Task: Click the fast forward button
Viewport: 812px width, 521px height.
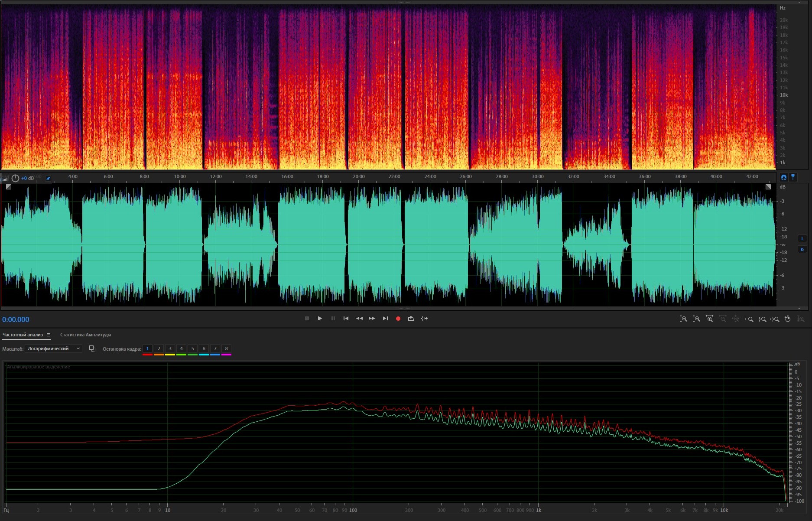Action: click(x=372, y=319)
